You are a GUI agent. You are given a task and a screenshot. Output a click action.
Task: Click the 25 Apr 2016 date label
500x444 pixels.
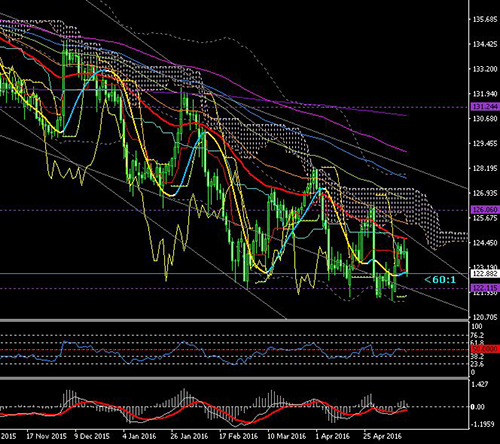[382, 436]
